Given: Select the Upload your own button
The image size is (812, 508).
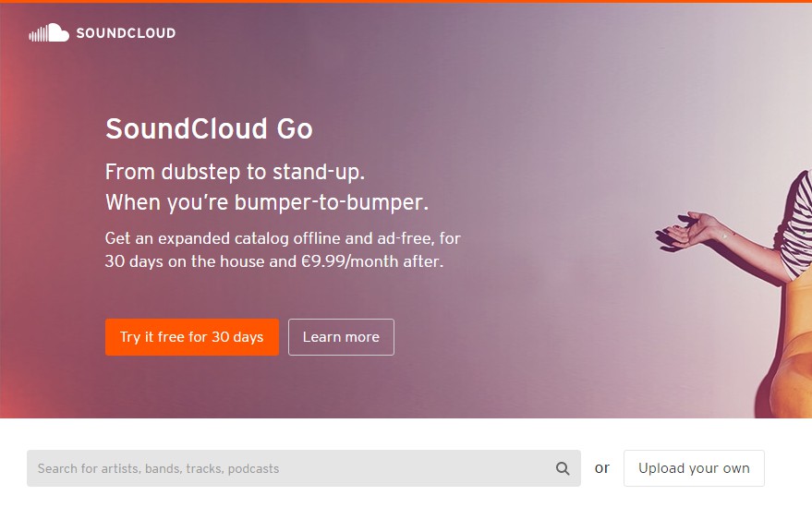Looking at the screenshot, I should [x=694, y=468].
